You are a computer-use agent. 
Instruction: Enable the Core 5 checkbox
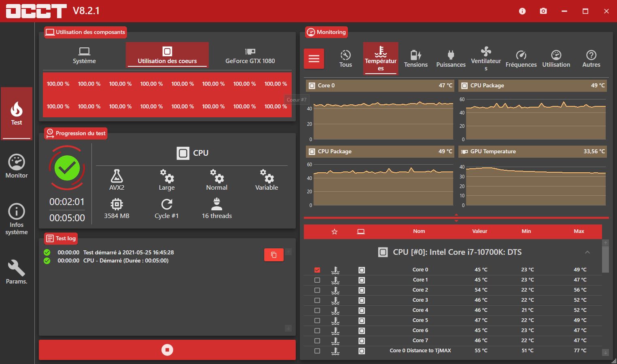click(317, 320)
